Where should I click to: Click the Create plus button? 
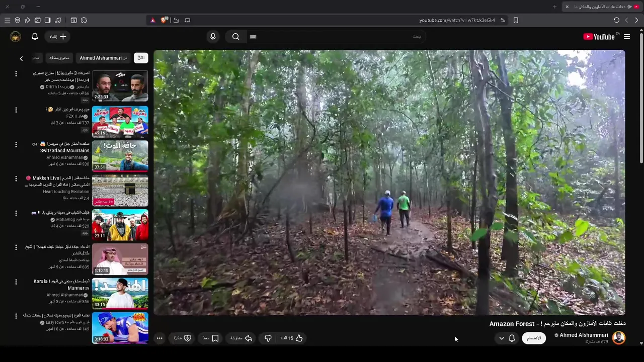click(x=58, y=36)
